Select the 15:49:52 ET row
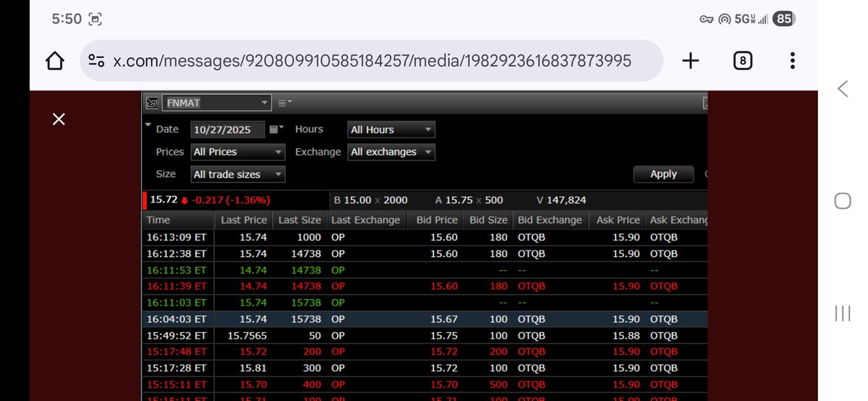 pos(425,335)
